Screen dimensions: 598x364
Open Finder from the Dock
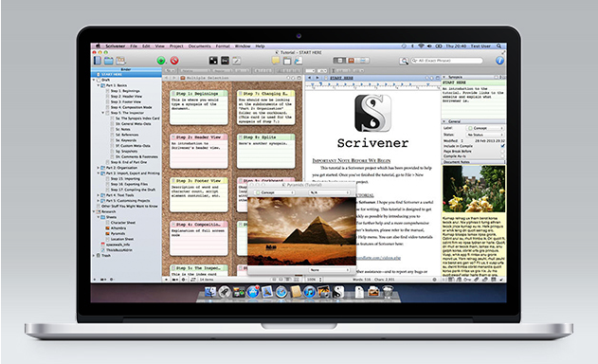(210, 292)
